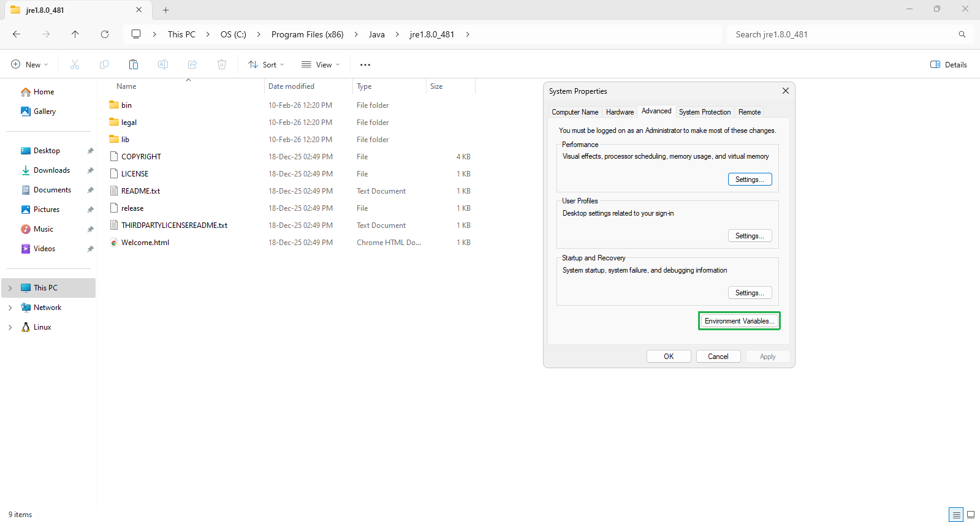Click the Share icon in toolbar
Screen dimensions: 980x522
[x=192, y=64]
